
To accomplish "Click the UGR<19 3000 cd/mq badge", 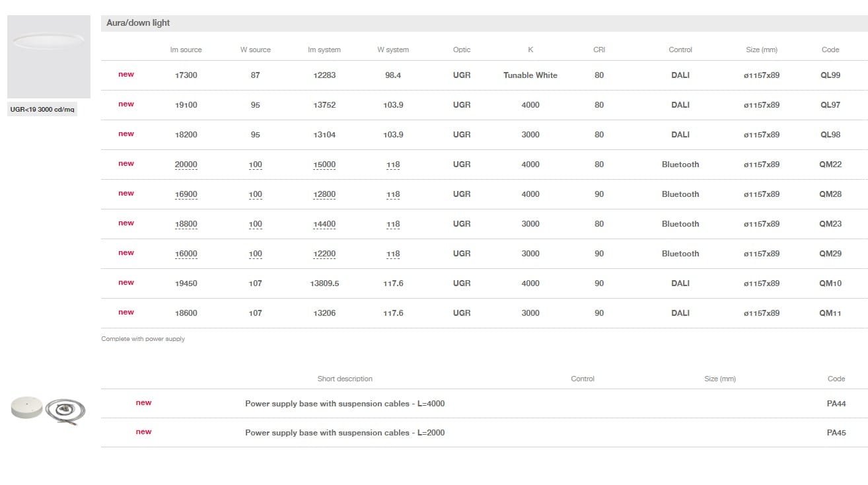I will 42,110.
